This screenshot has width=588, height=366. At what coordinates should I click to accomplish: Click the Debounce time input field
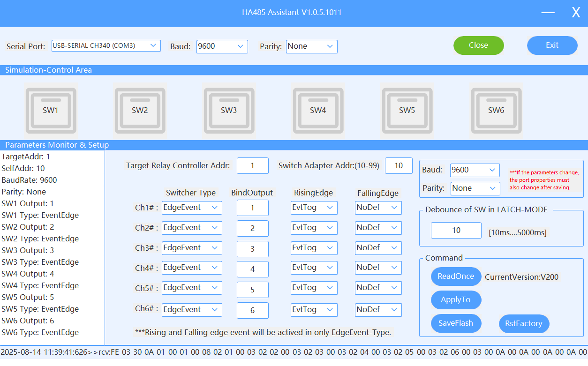tap(456, 231)
